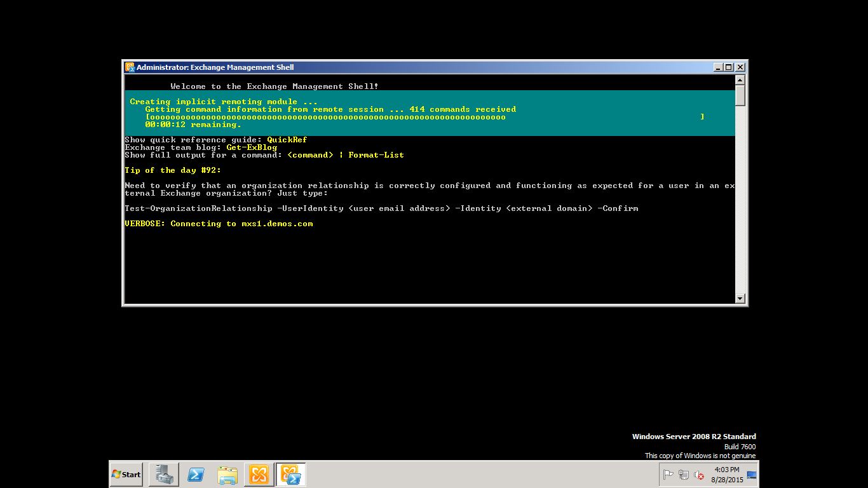The height and width of the screenshot is (488, 868).
Task: Click the 'QuickRef' command text
Action: point(287,140)
